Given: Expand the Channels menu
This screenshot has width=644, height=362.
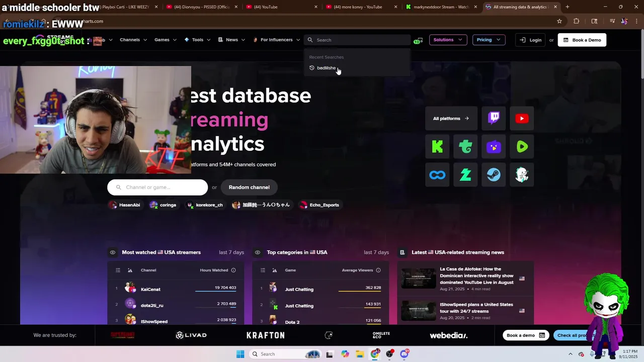Looking at the screenshot, I should click(x=133, y=40).
